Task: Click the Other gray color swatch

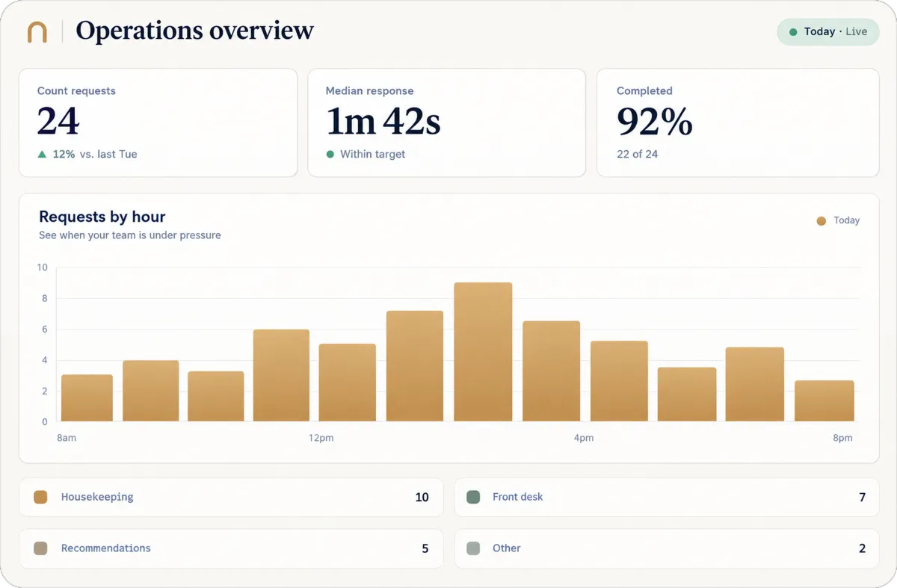Action: coord(472,548)
